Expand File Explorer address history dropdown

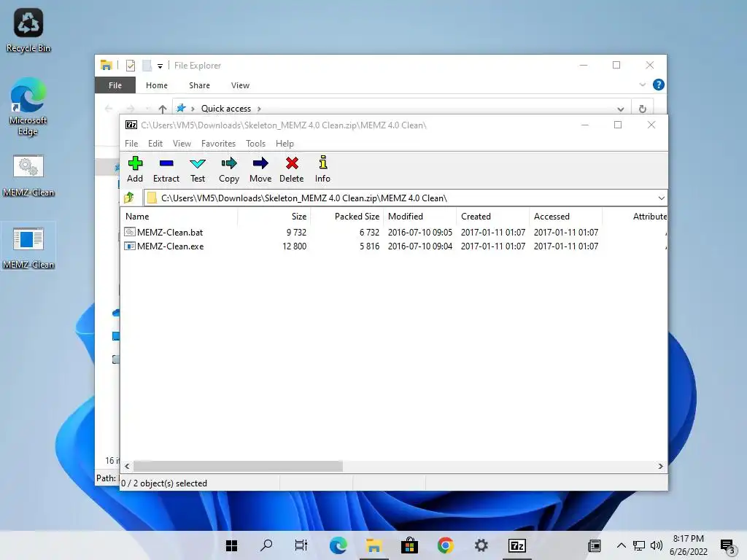[620, 109]
